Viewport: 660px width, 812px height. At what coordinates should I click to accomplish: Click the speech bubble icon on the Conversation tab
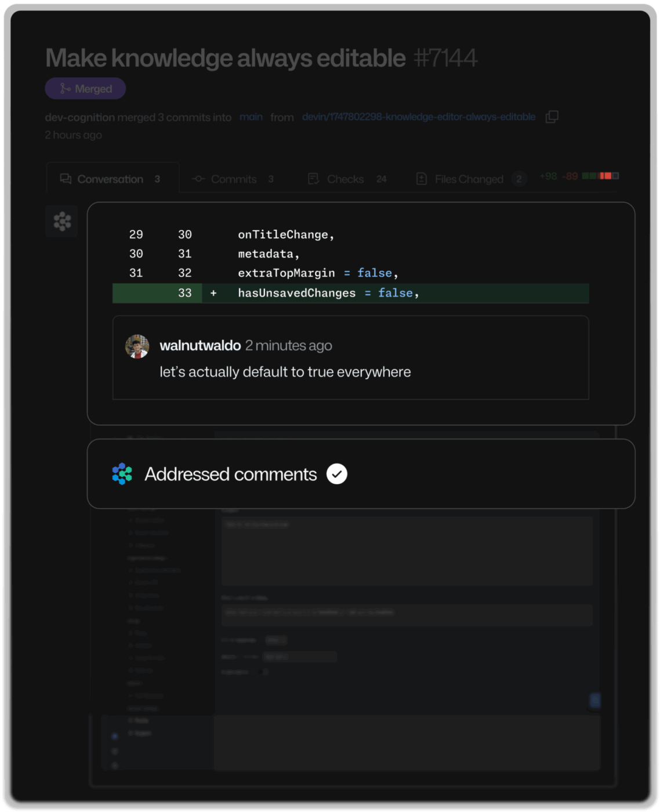pos(65,179)
